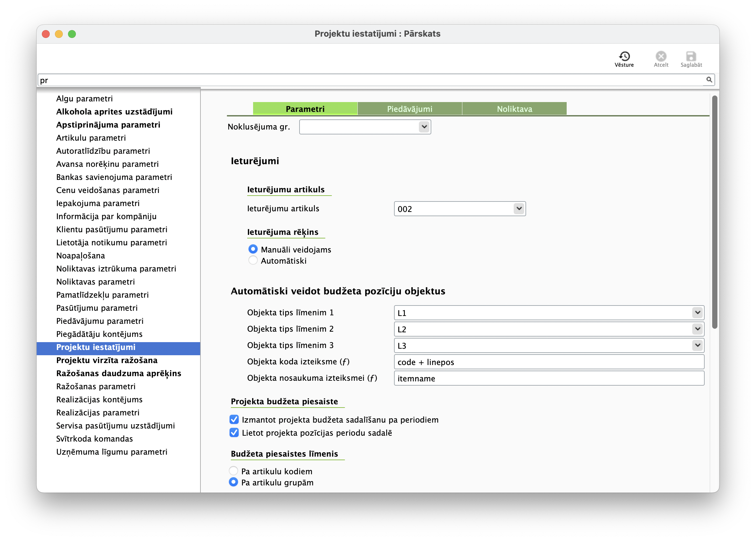Select 'Pasūtījumu parametri' in the sidebar
Screen dimensions: 756x541
point(96,308)
